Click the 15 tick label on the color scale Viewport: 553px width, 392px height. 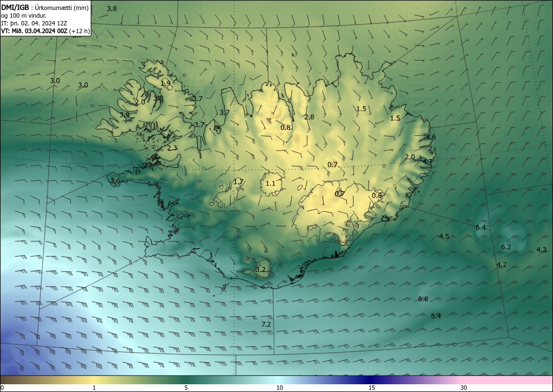pyautogui.click(x=372, y=388)
